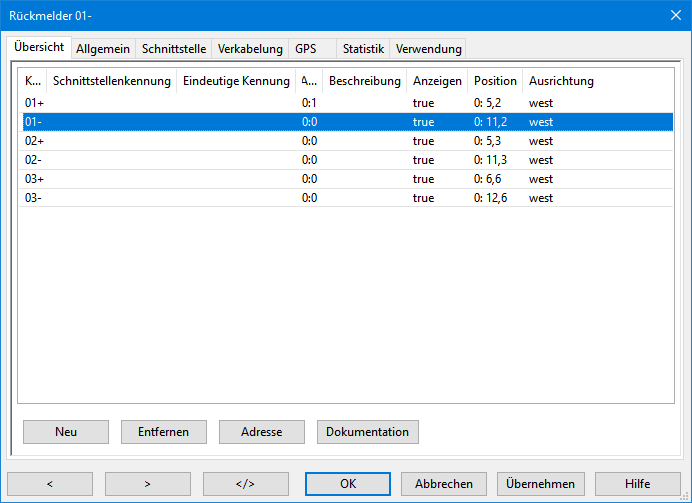Viewport: 692px width, 503px height.
Task: Go to previous record with < button
Action: 50,484
